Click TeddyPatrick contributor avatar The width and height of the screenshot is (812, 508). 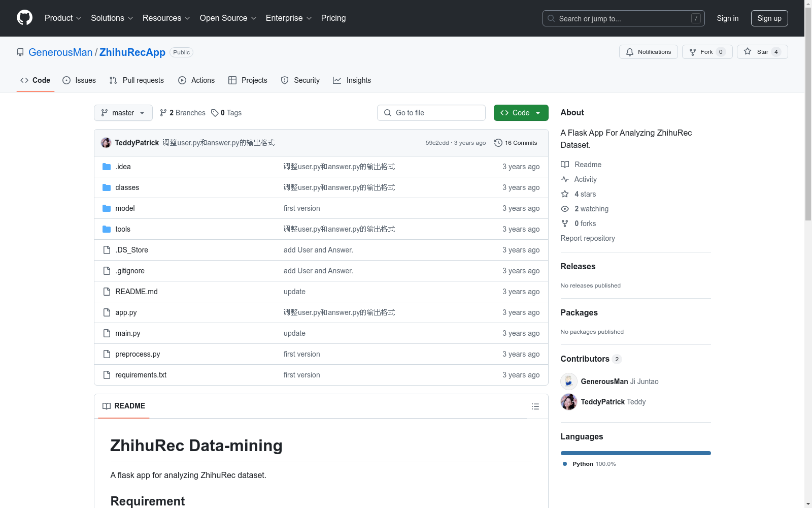[569, 402]
